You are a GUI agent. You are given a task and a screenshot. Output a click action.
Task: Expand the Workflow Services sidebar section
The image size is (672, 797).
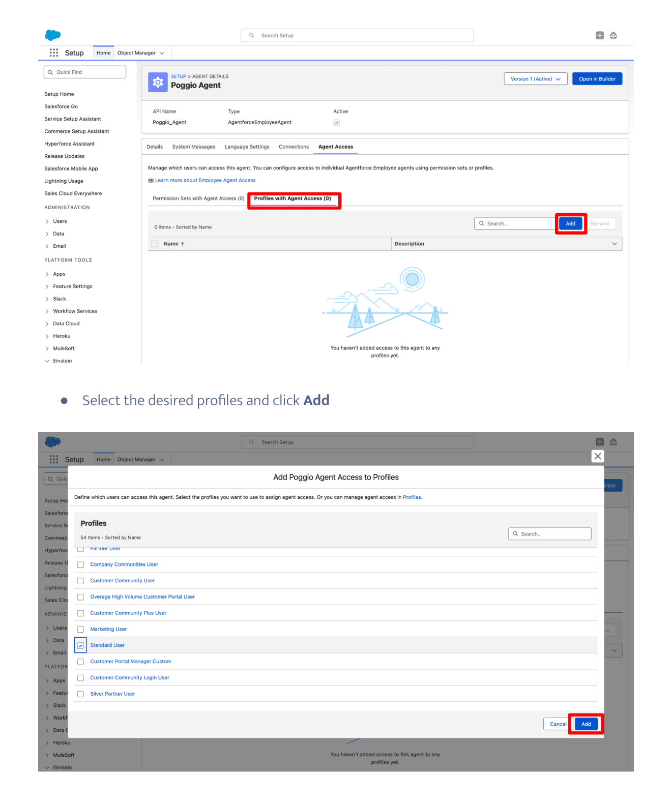(47, 311)
